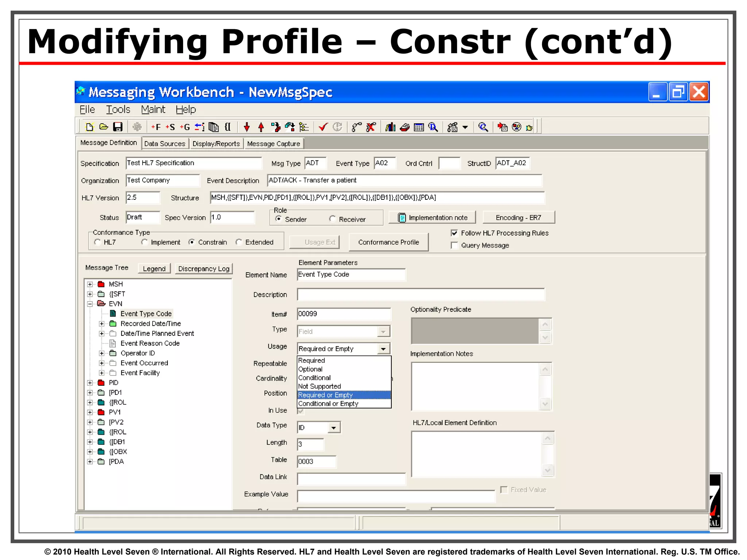Viewport: 747px width, 560px height.
Task: Click the small folder icon at toolbar end
Action: 529,128
